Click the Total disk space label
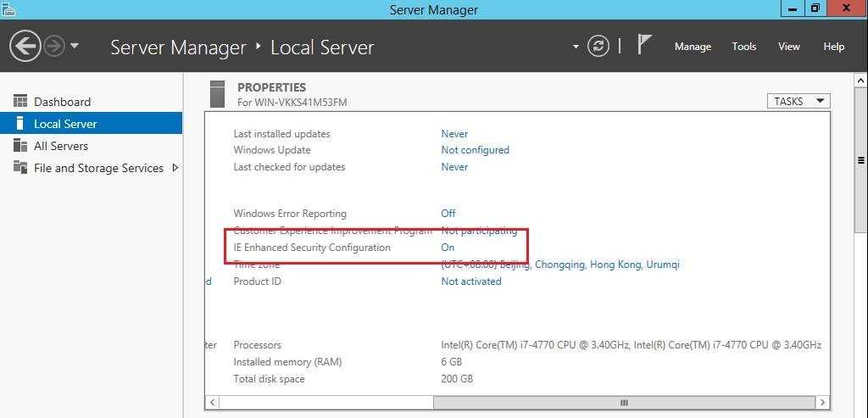 click(x=269, y=379)
